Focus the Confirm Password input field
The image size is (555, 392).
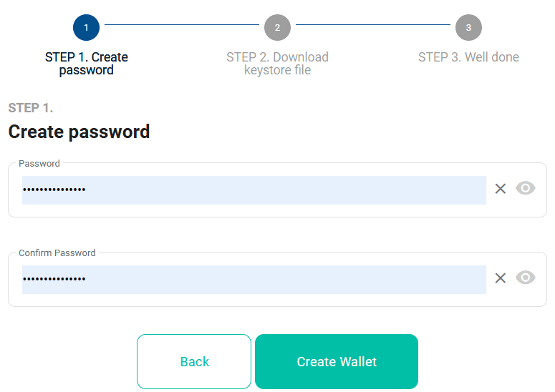coord(254,280)
